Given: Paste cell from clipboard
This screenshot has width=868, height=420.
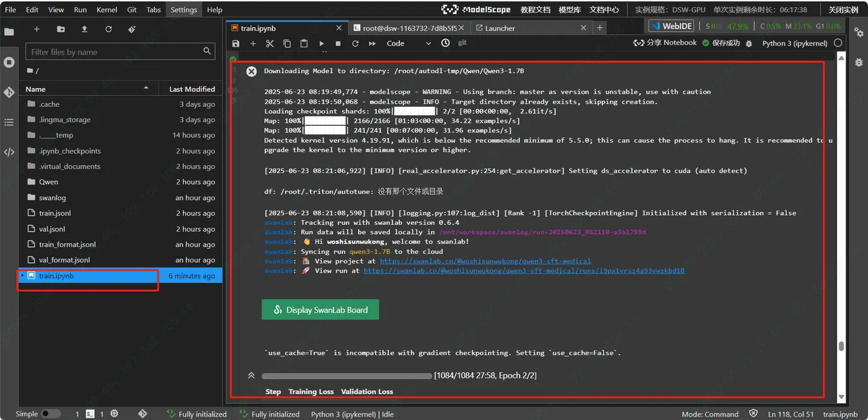Looking at the screenshot, I should [x=304, y=43].
